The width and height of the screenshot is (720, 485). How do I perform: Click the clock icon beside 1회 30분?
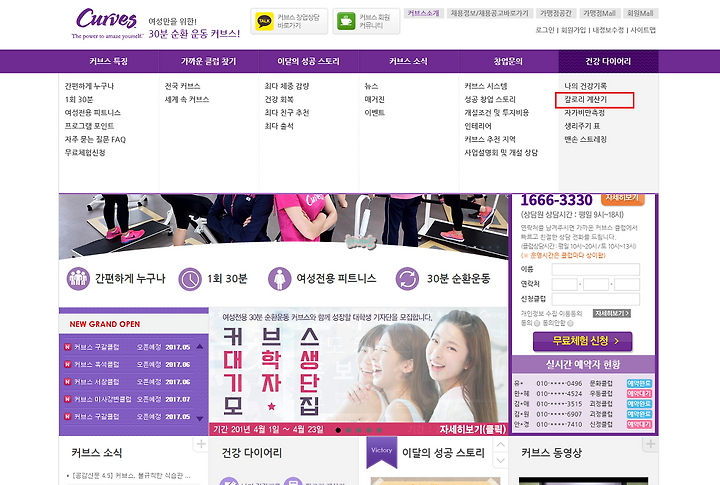tap(190, 279)
